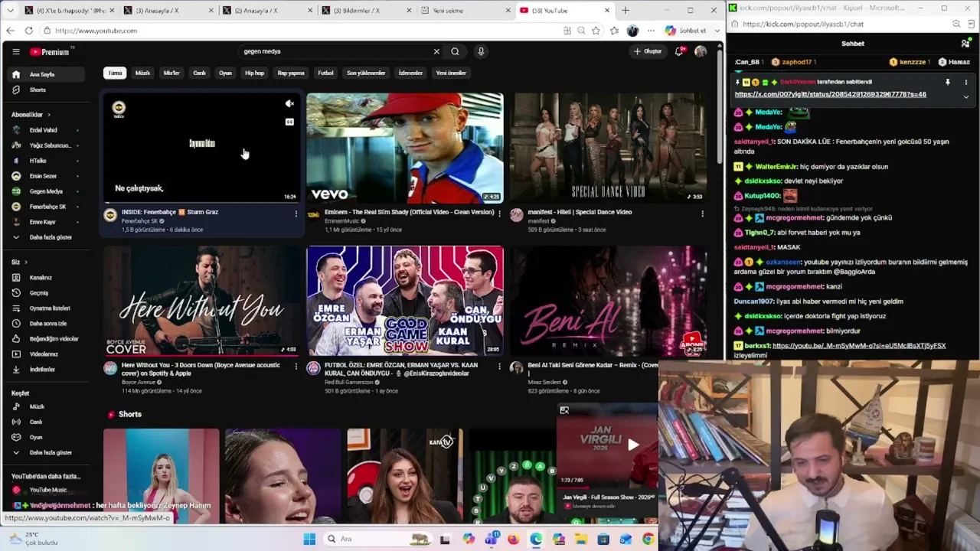
Task: Unmute the INSIDE: Fenerbahçe preview video
Action: coord(289,104)
